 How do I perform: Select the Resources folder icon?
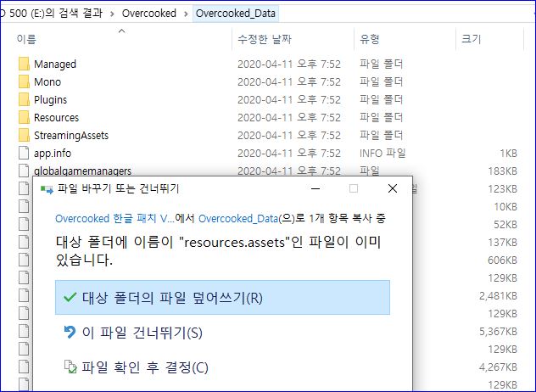24,117
